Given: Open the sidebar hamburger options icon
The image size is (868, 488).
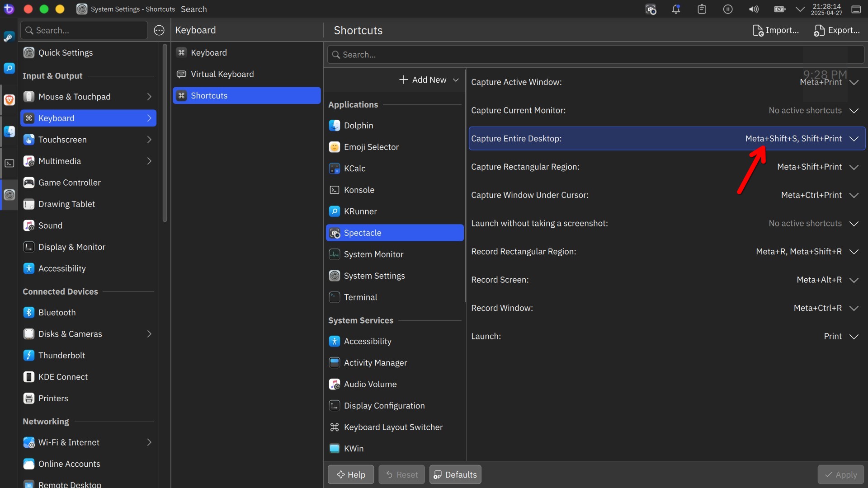Looking at the screenshot, I should click(159, 30).
